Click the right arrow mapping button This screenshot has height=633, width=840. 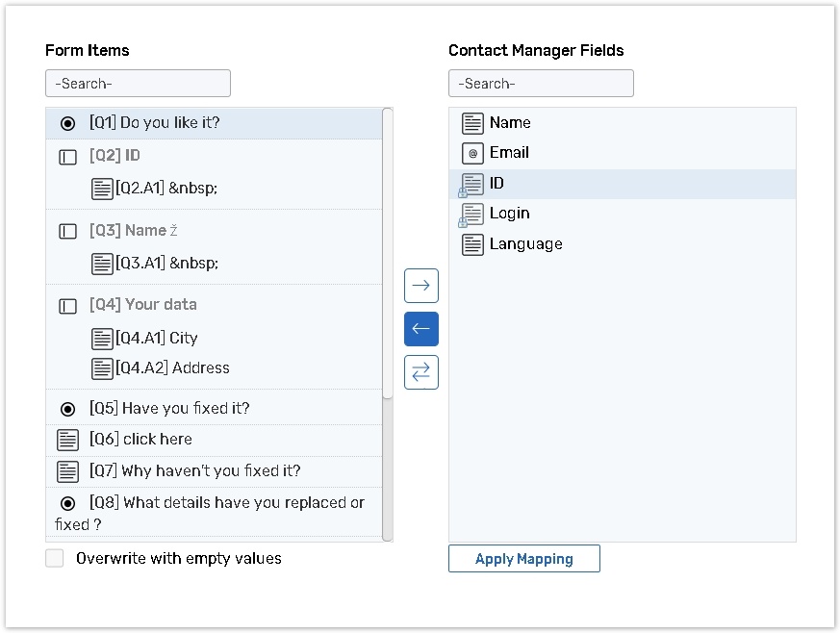pos(420,286)
